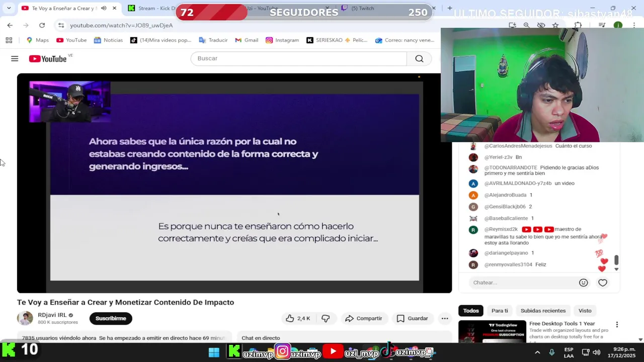The width and height of the screenshot is (644, 362).
Task: Click the magnifier search button
Action: 419,58
